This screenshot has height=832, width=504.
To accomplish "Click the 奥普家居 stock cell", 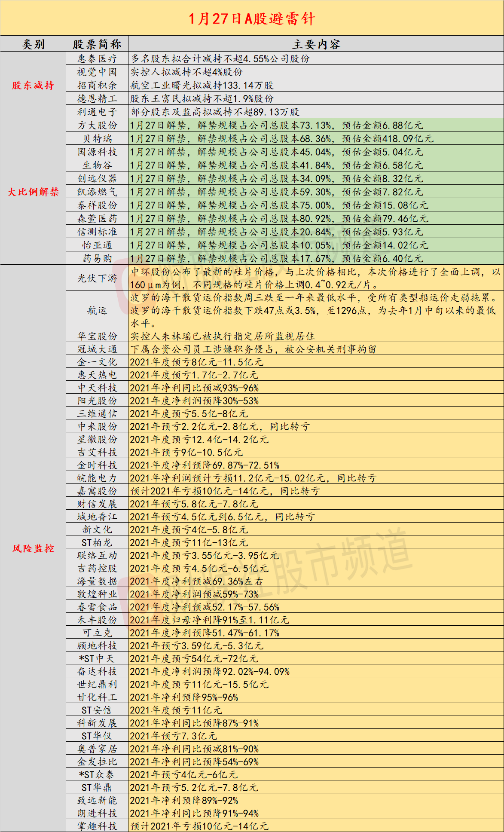I will [x=97, y=749].
